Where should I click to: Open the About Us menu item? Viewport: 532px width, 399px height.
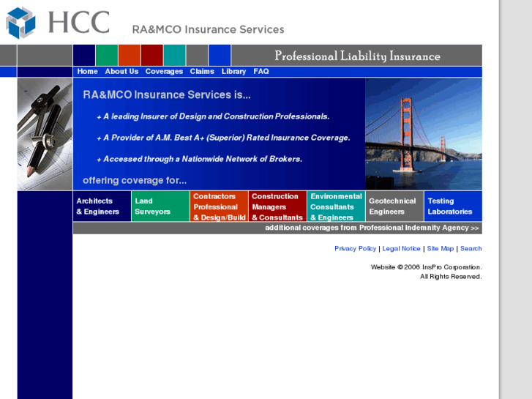click(x=121, y=71)
